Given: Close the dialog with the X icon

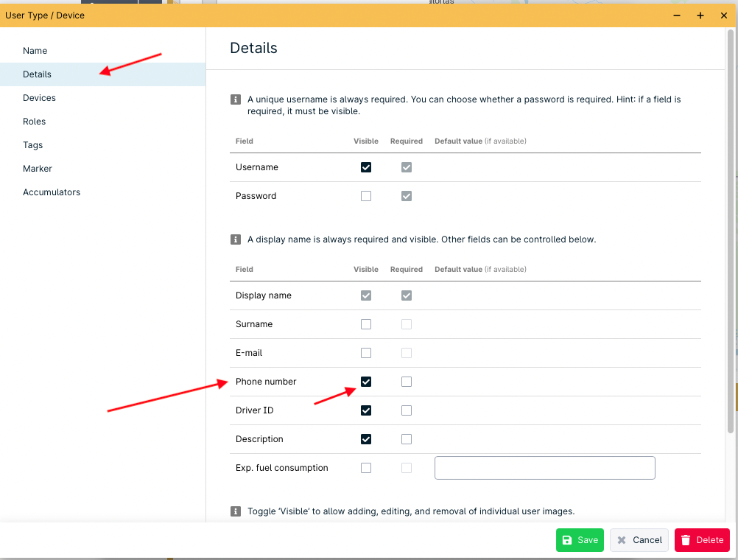Looking at the screenshot, I should (x=723, y=15).
